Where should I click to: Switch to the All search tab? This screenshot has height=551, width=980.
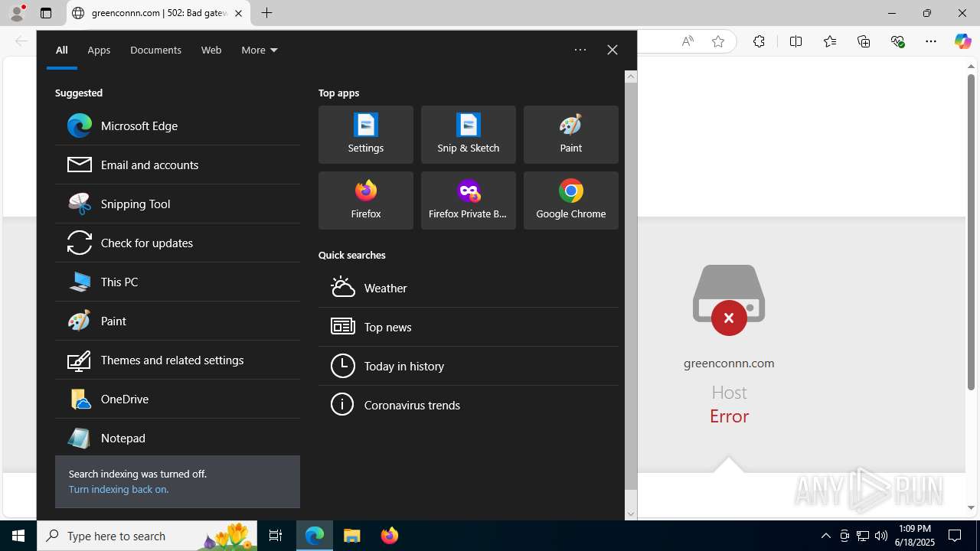click(62, 50)
